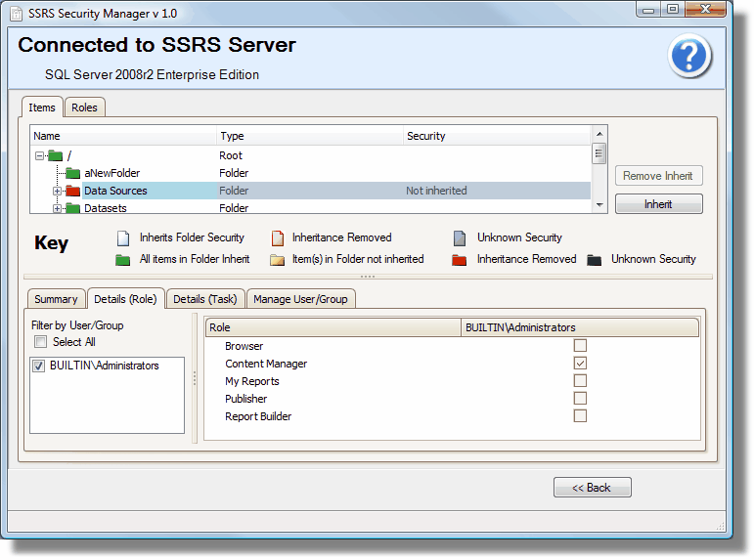Switch to the Roles tab
This screenshot has height=560, width=754.
[x=85, y=108]
